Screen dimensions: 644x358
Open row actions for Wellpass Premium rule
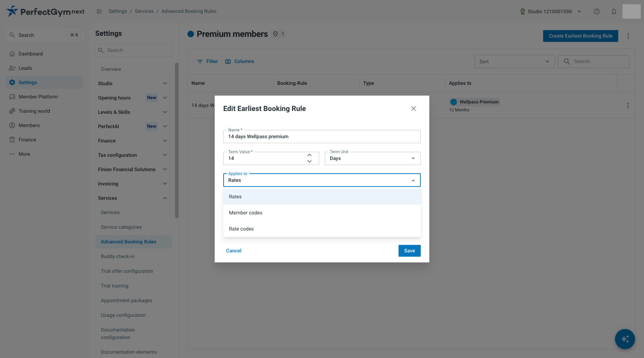(x=628, y=106)
